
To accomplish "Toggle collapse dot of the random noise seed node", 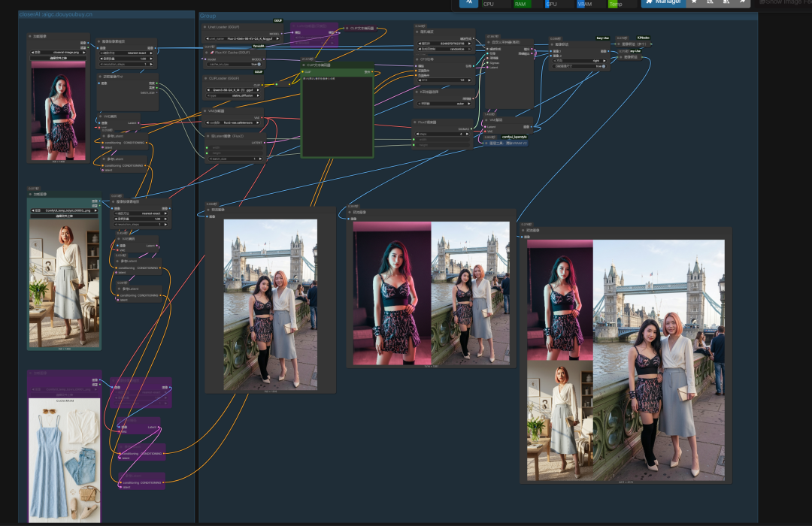I will [417, 32].
